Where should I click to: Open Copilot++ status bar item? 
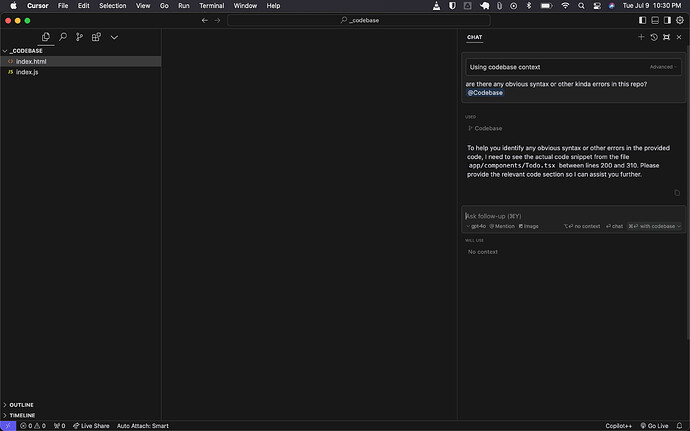point(618,426)
